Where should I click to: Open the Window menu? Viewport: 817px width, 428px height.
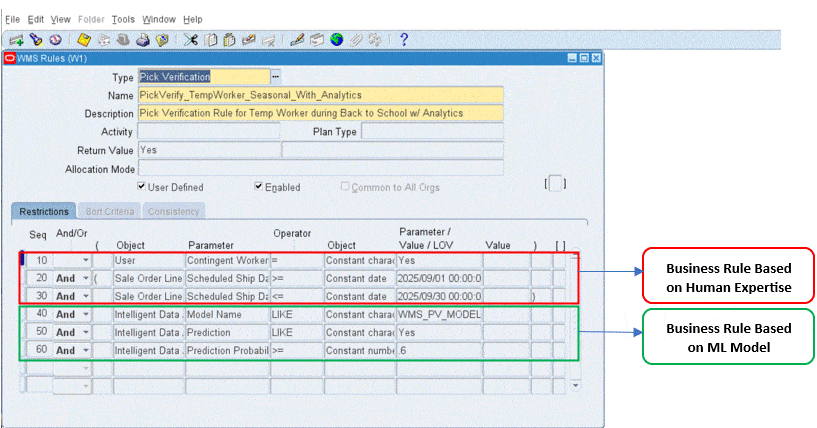(x=159, y=19)
